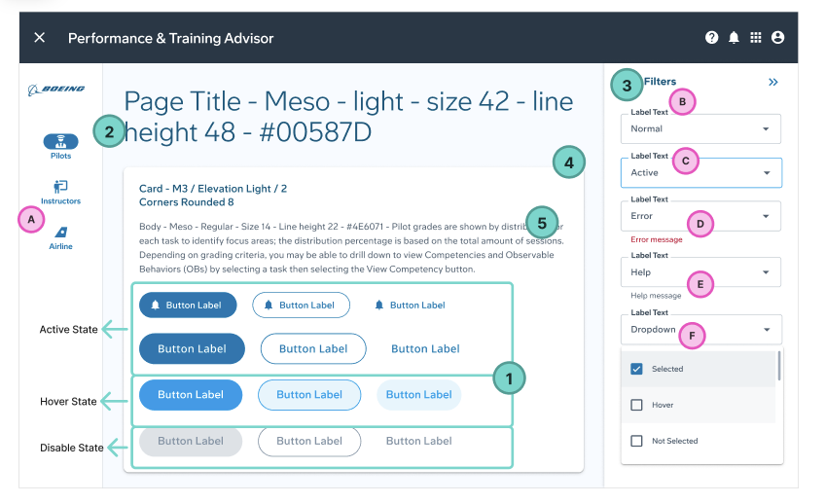Click the Performance & Training Advisor title
The width and height of the screenshot is (825, 504).
point(170,38)
